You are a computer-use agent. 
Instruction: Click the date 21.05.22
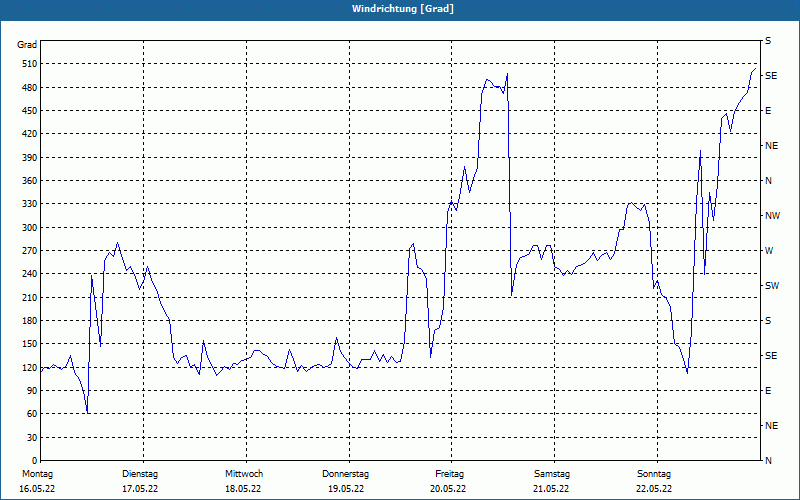[x=551, y=489]
